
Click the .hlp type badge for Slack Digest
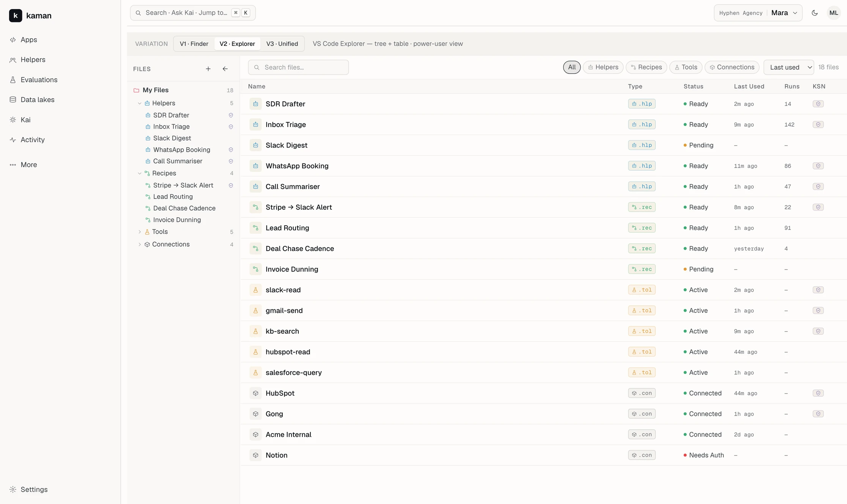641,145
